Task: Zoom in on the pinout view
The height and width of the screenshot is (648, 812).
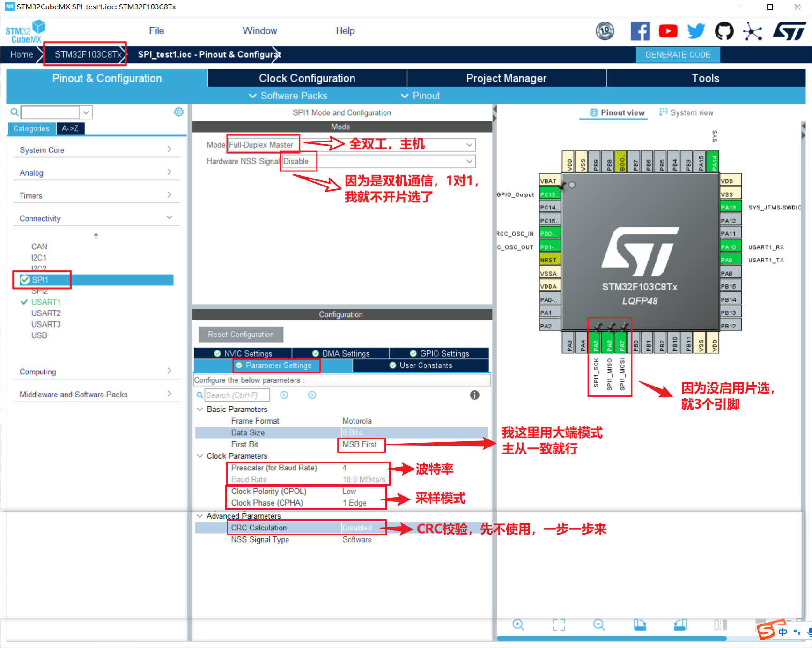Action: pyautogui.click(x=518, y=625)
